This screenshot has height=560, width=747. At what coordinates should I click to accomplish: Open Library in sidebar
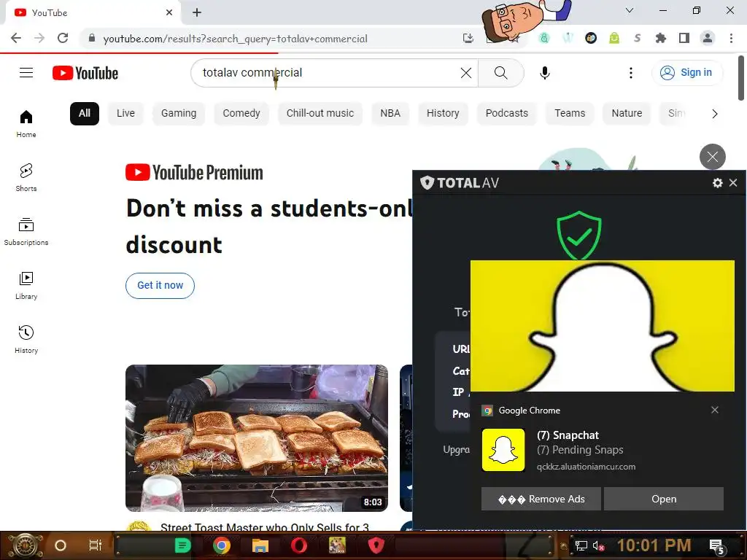(26, 285)
